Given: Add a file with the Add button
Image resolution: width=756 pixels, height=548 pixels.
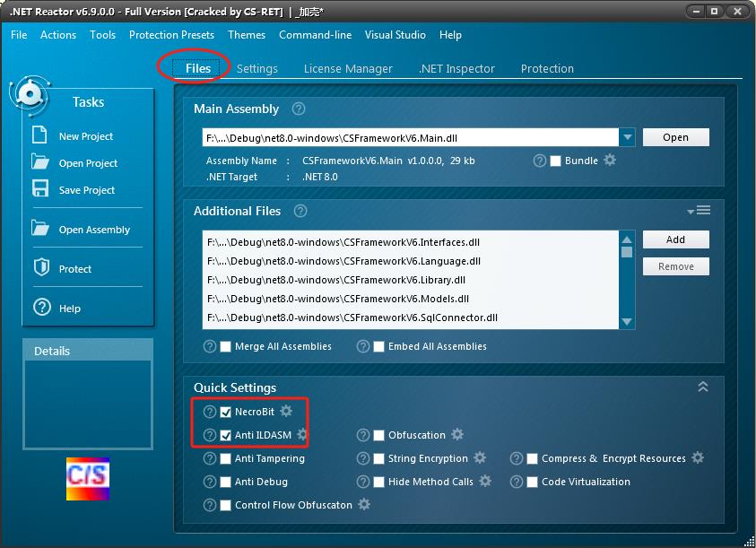Looking at the screenshot, I should 675,239.
